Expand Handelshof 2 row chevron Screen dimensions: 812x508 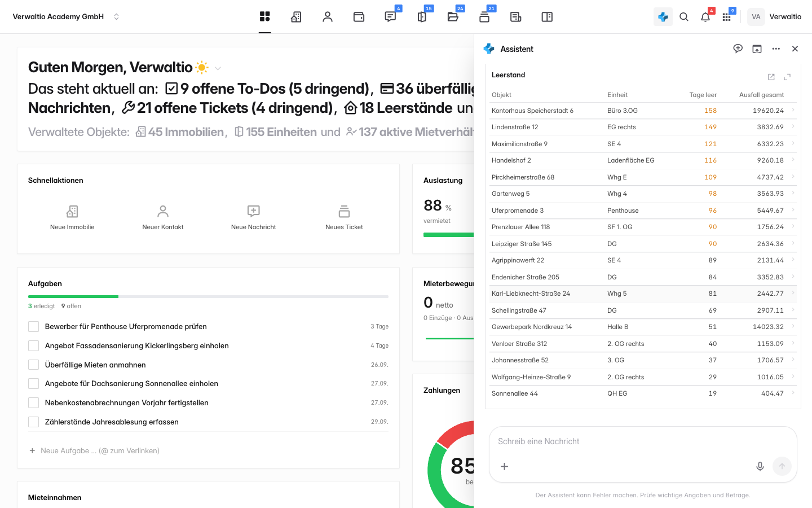pos(793,160)
